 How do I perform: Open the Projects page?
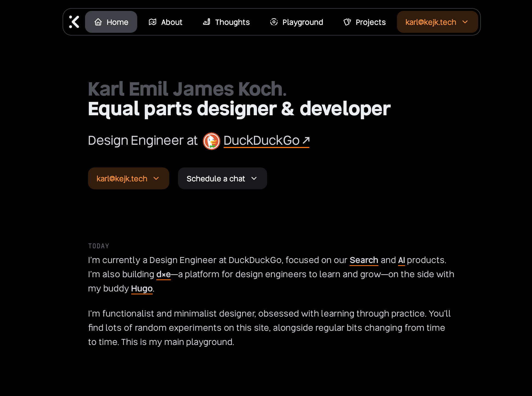click(370, 22)
